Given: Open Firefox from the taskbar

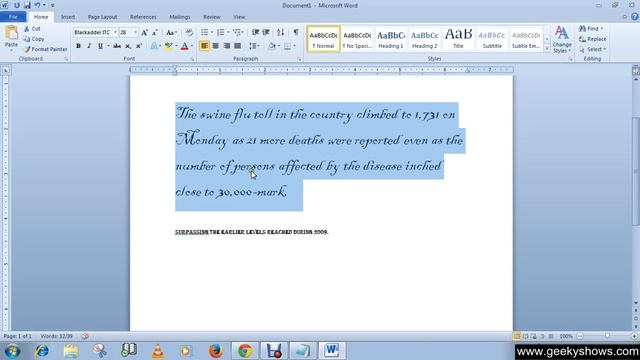Looking at the screenshot, I should (x=216, y=351).
